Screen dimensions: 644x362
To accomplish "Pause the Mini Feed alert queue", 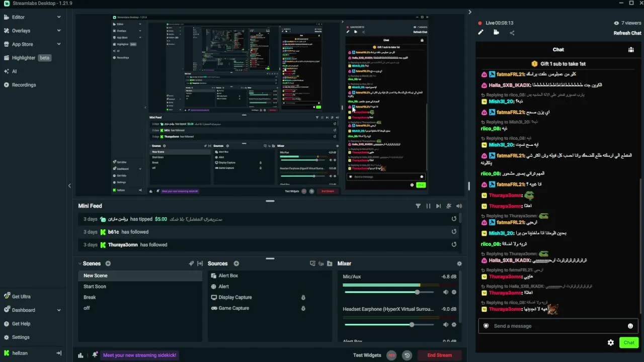I will [428, 206].
